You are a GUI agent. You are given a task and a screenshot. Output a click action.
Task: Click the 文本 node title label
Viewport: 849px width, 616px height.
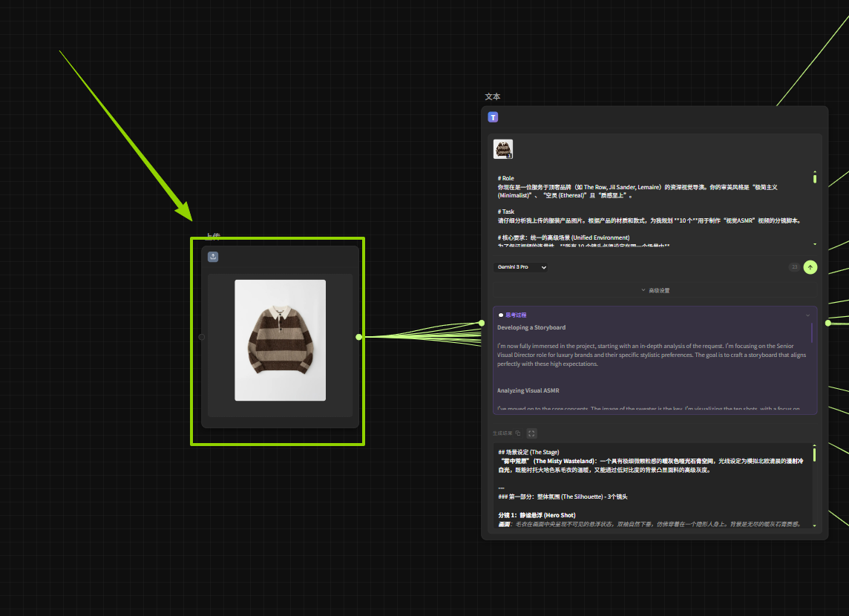(x=493, y=97)
